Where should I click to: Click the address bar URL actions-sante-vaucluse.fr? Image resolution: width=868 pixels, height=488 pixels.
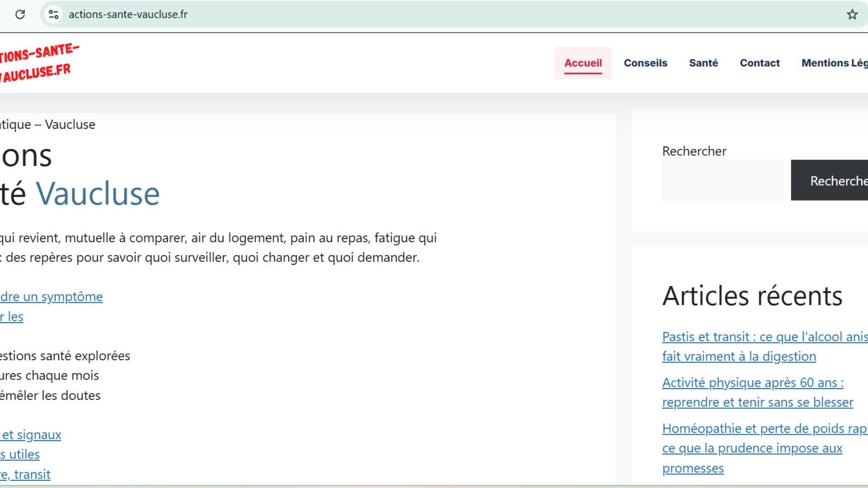tap(128, 14)
